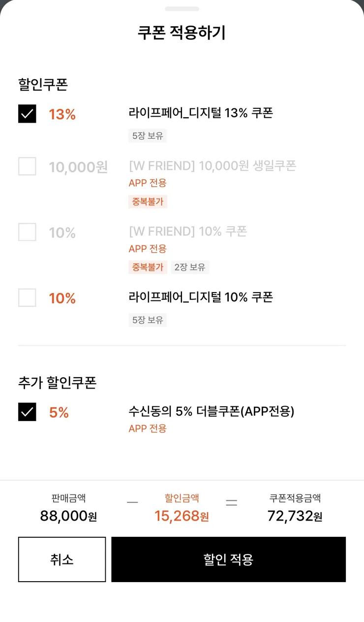Click the [W FRIEND] 10,000원 생일쿠폰 title
The height and width of the screenshot is (622, 364).
(x=212, y=166)
